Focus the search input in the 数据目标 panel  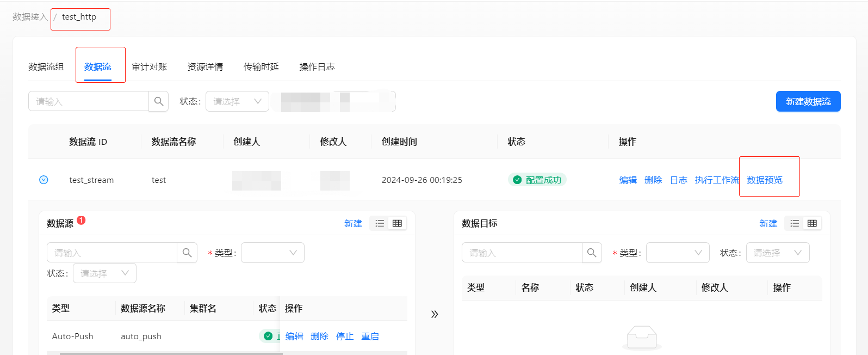click(522, 253)
